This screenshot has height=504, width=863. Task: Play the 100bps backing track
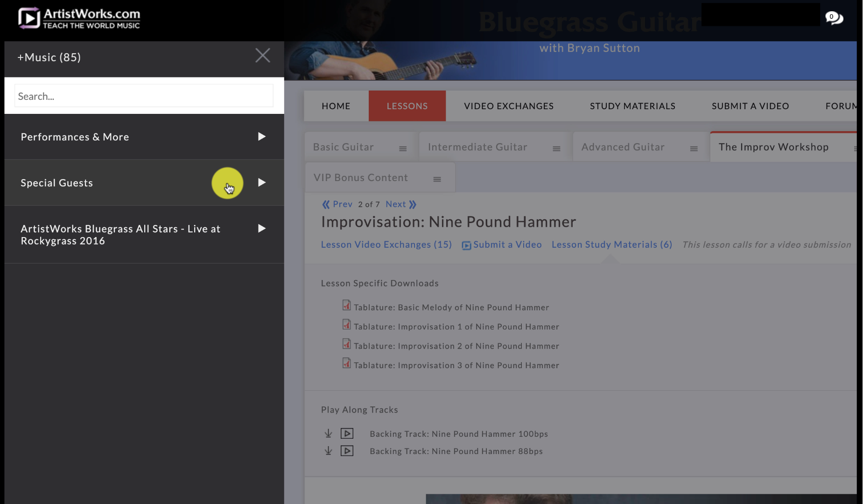tap(347, 434)
